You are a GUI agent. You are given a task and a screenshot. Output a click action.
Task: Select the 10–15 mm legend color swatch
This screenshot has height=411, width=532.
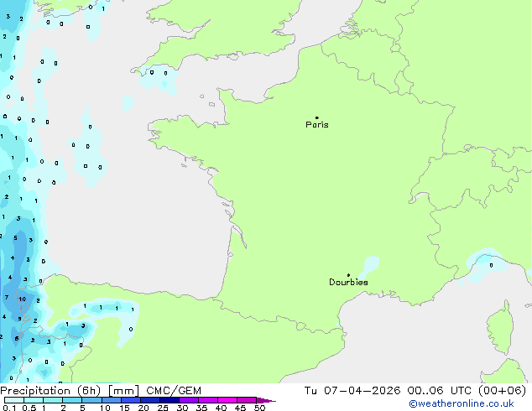coord(111,400)
